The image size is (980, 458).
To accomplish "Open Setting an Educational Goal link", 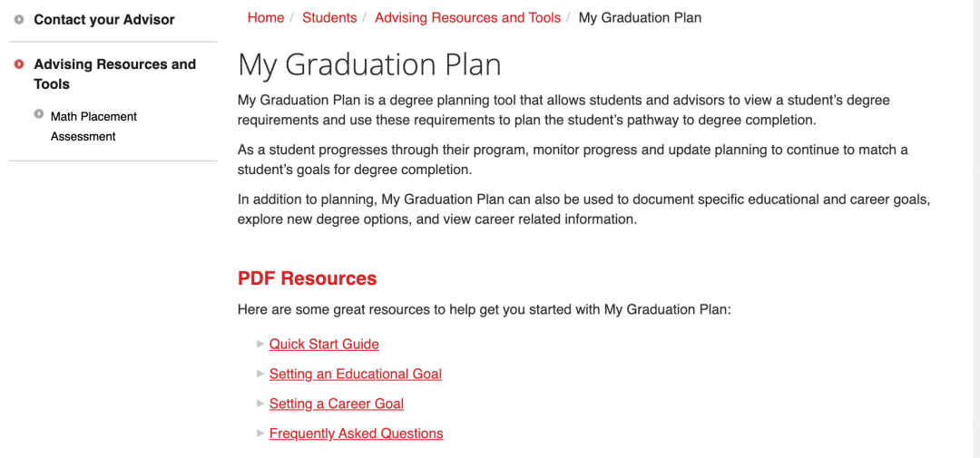I will point(356,375).
